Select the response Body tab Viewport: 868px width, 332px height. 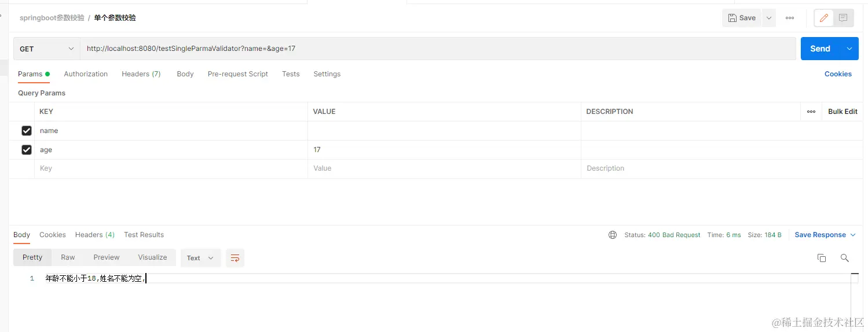pos(21,235)
